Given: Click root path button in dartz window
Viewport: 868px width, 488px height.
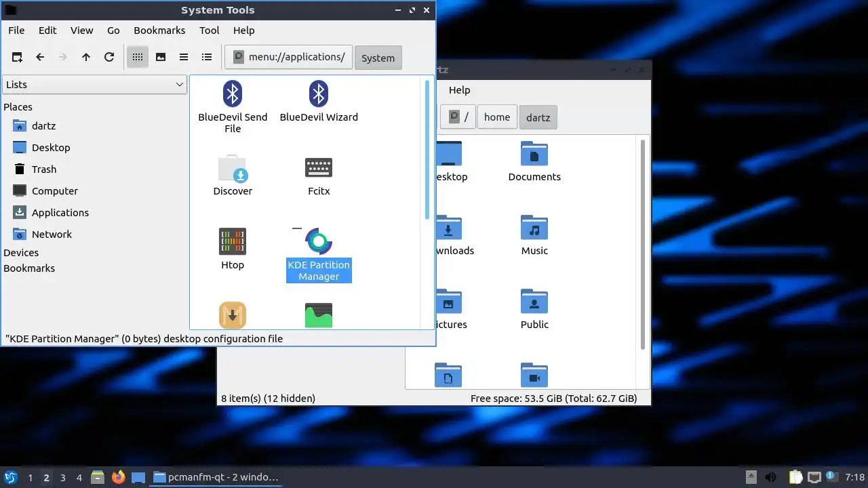Looking at the screenshot, I should pyautogui.click(x=458, y=117).
